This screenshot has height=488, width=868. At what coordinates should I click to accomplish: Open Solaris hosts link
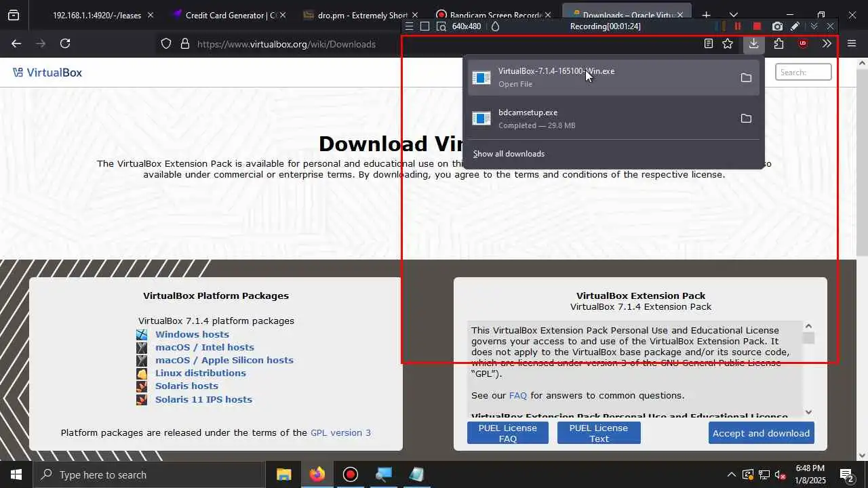tap(186, 386)
